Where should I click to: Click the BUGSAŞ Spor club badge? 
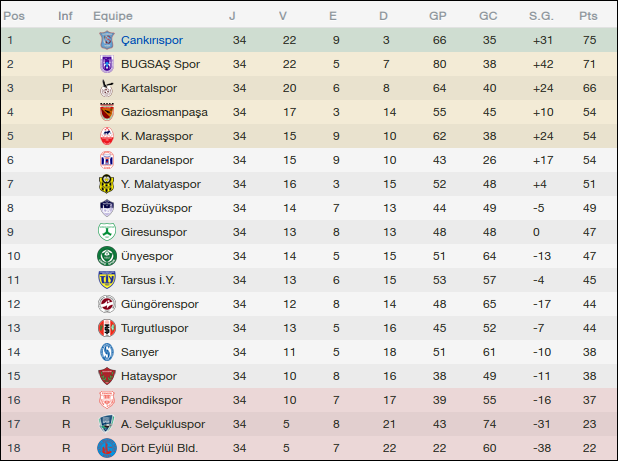[106, 64]
